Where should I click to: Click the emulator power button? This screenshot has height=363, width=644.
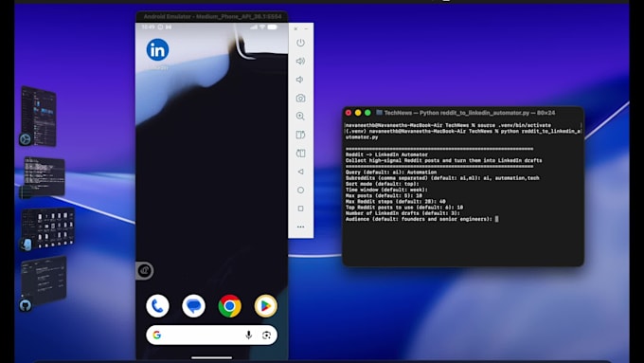coord(300,43)
